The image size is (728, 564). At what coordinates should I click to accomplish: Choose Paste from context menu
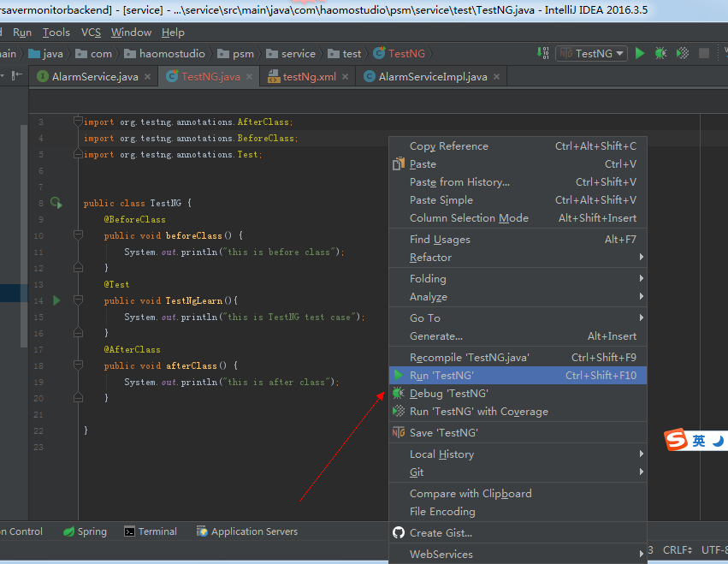pos(518,164)
